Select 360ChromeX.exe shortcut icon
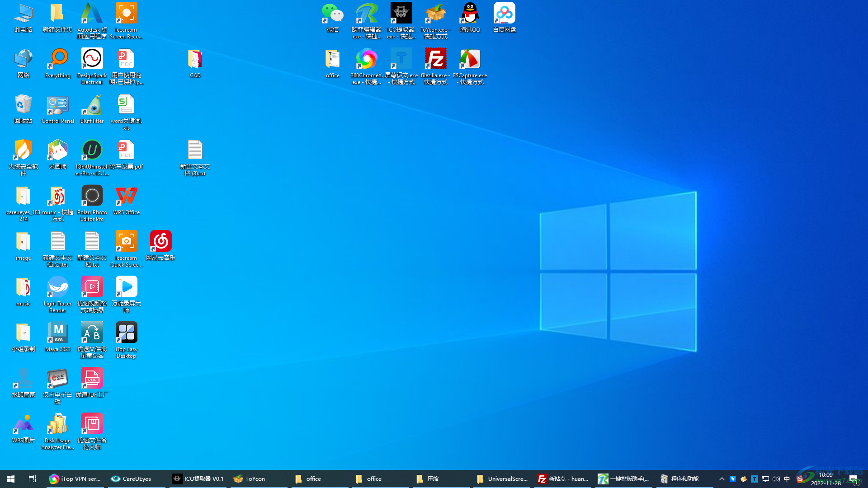 point(367,66)
